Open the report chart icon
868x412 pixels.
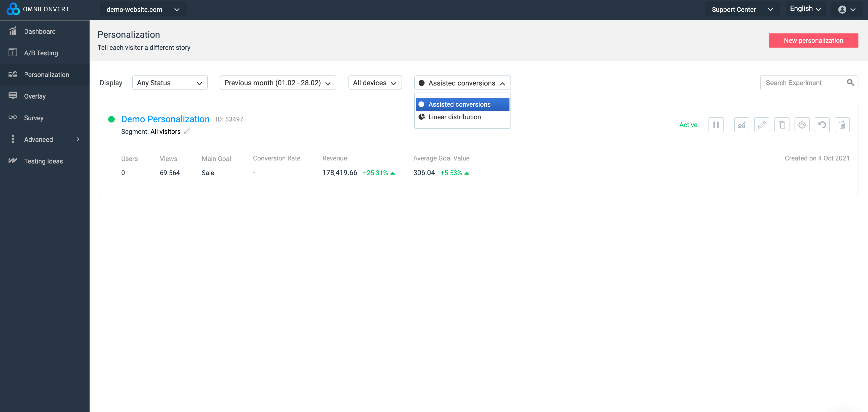point(741,125)
